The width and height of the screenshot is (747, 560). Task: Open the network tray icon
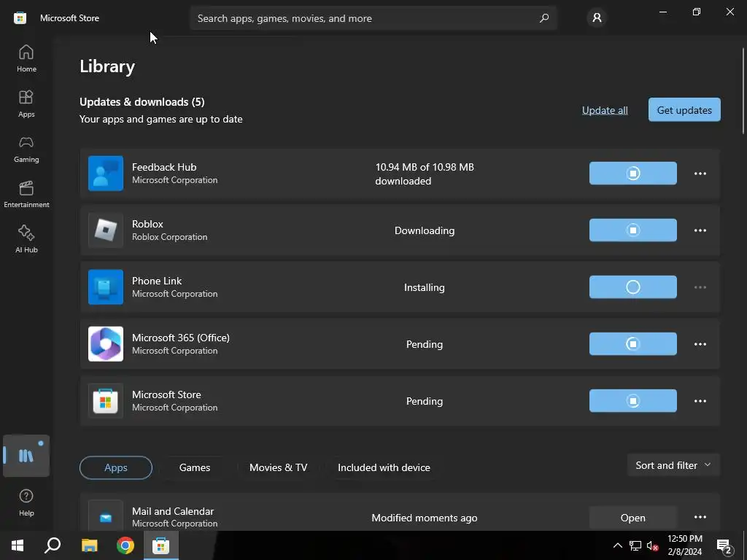635,545
